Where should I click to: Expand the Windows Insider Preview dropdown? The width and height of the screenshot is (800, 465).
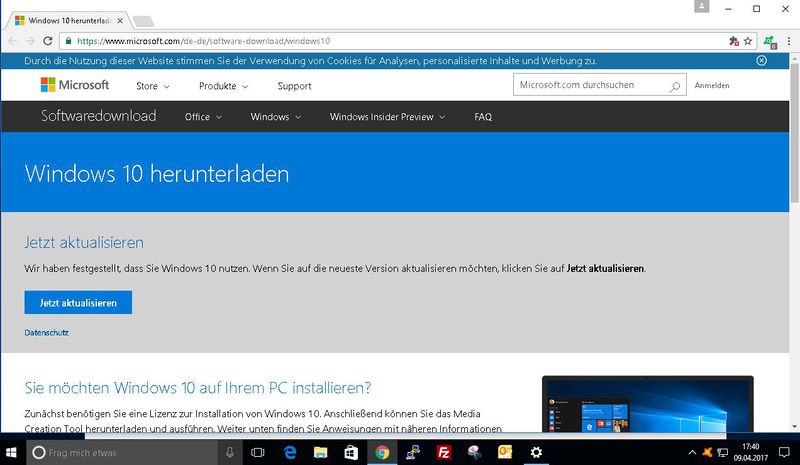387,117
